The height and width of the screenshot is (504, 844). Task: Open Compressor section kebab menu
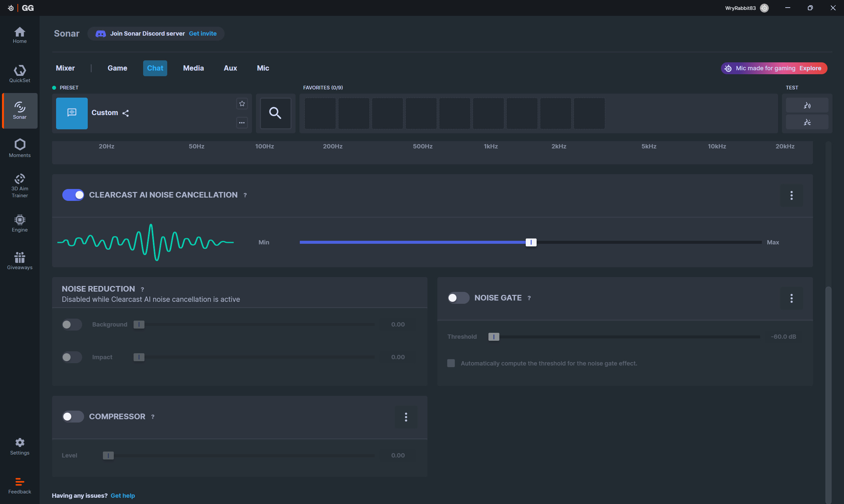pyautogui.click(x=406, y=417)
